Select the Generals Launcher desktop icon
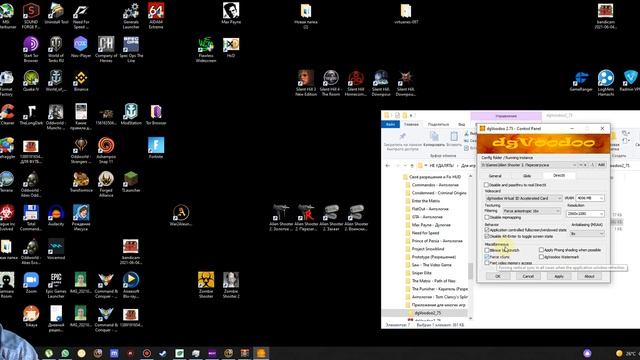The image size is (640, 360). pyautogui.click(x=131, y=16)
